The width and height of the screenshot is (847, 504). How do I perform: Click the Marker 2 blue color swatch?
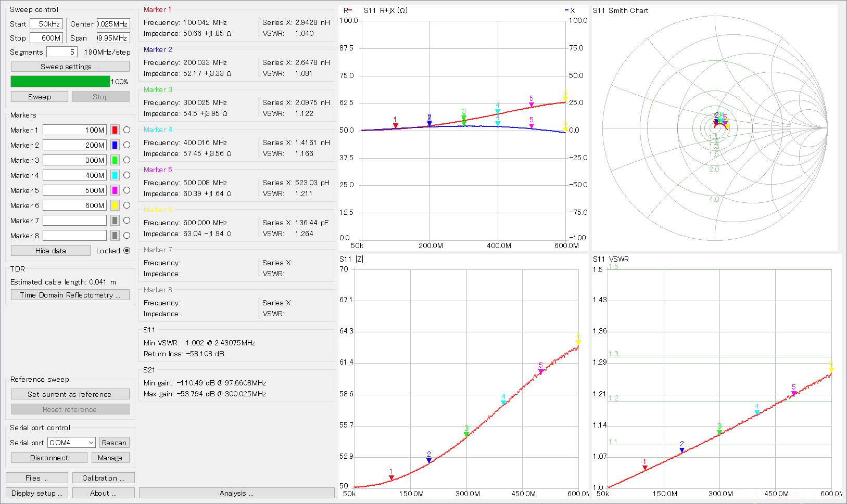(x=115, y=145)
